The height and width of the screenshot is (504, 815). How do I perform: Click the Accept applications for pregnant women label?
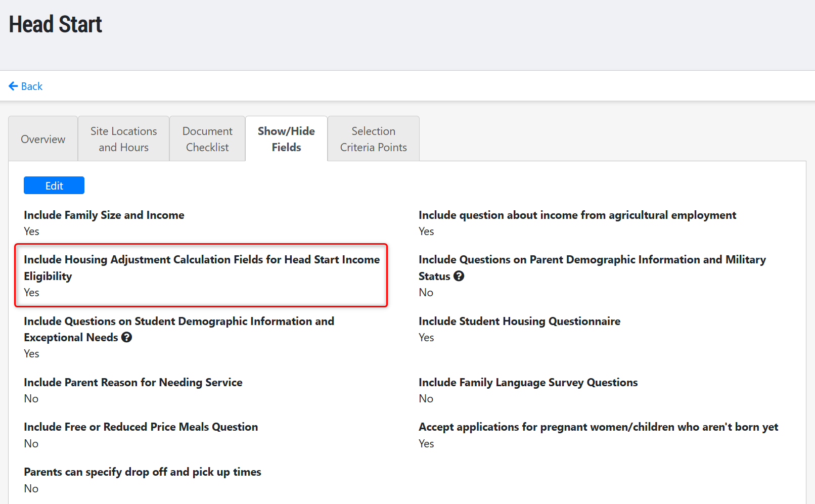click(599, 427)
